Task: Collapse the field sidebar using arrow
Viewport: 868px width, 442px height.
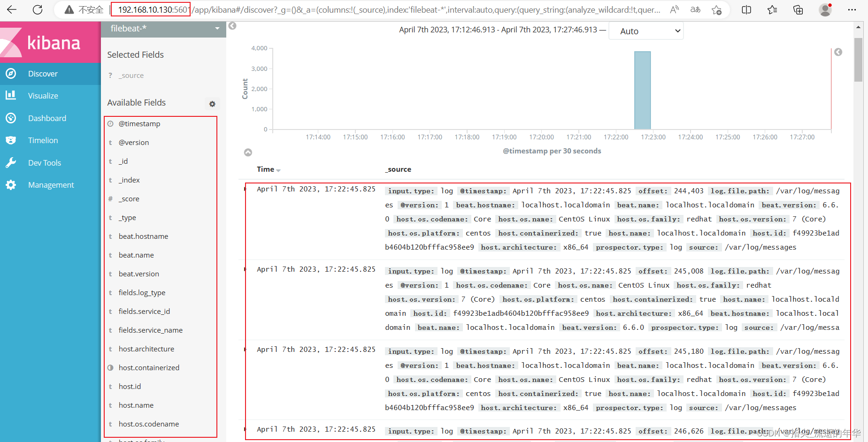Action: (x=232, y=26)
